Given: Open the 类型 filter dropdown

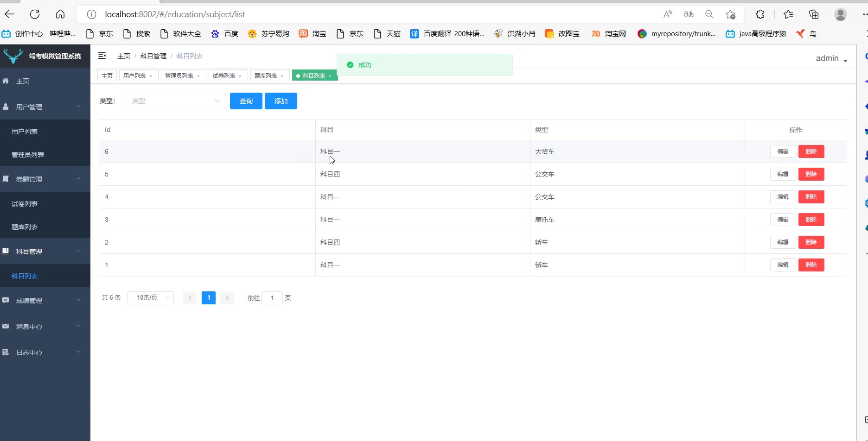Looking at the screenshot, I should (175, 101).
